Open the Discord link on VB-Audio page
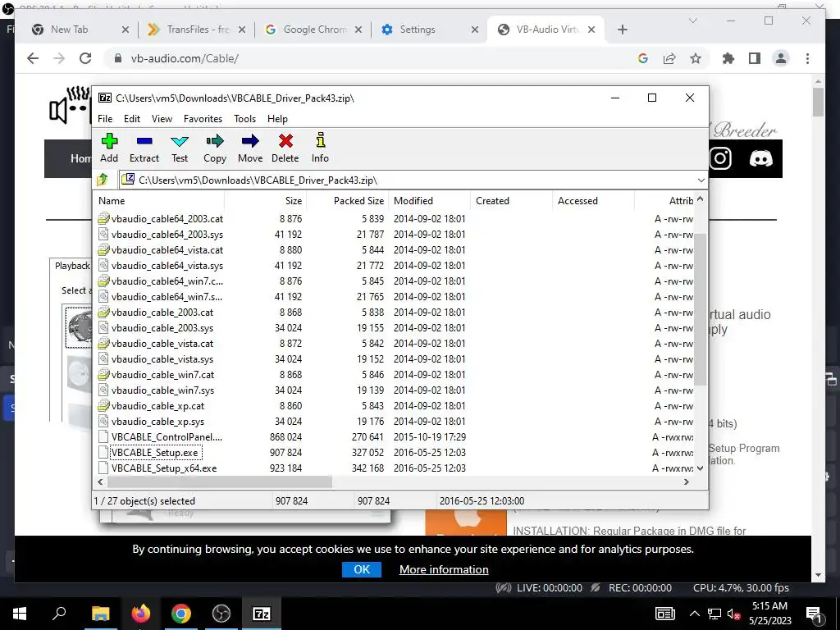840x630 pixels. (760, 158)
